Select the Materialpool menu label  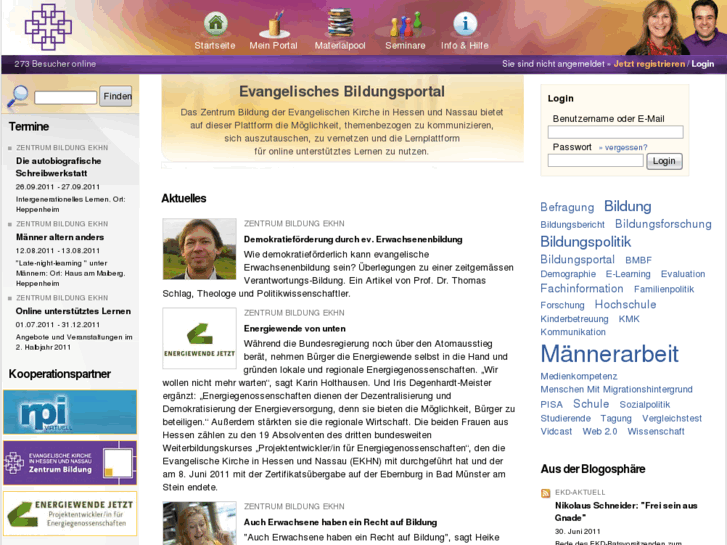coord(340,45)
